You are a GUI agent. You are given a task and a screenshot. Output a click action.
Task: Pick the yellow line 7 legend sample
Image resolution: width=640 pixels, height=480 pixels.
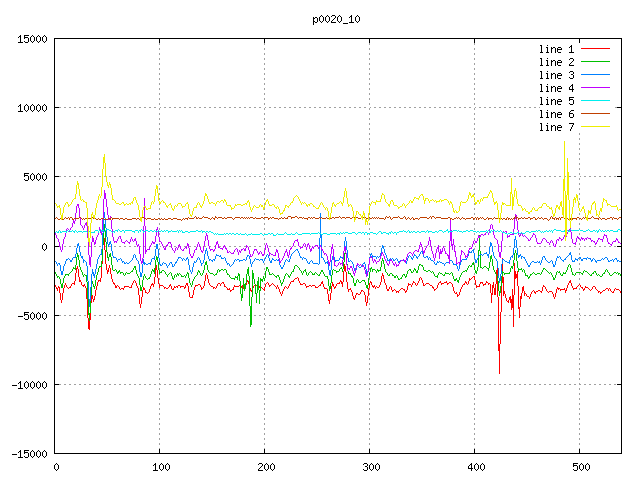596,127
